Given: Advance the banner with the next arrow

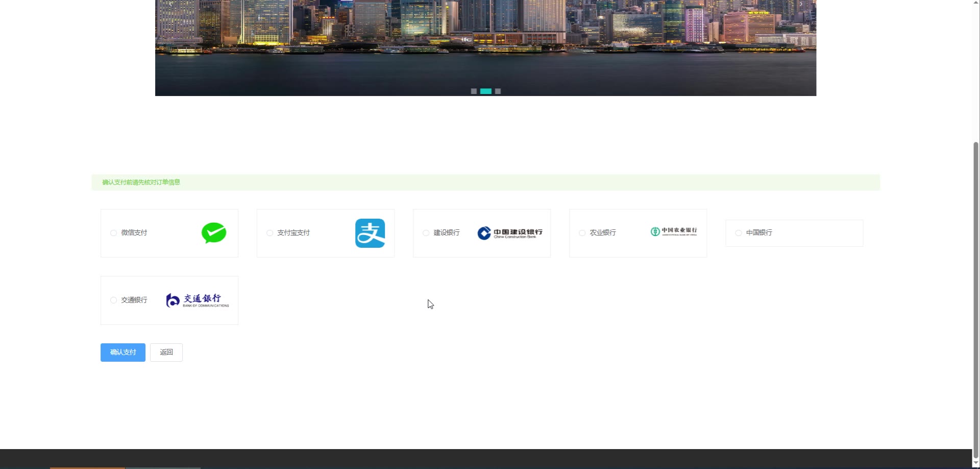Looking at the screenshot, I should tap(801, 4).
